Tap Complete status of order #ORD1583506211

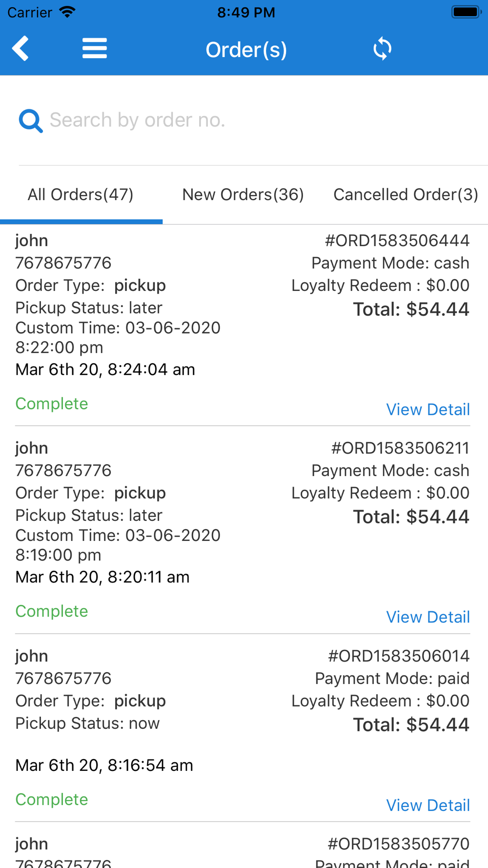pyautogui.click(x=52, y=611)
